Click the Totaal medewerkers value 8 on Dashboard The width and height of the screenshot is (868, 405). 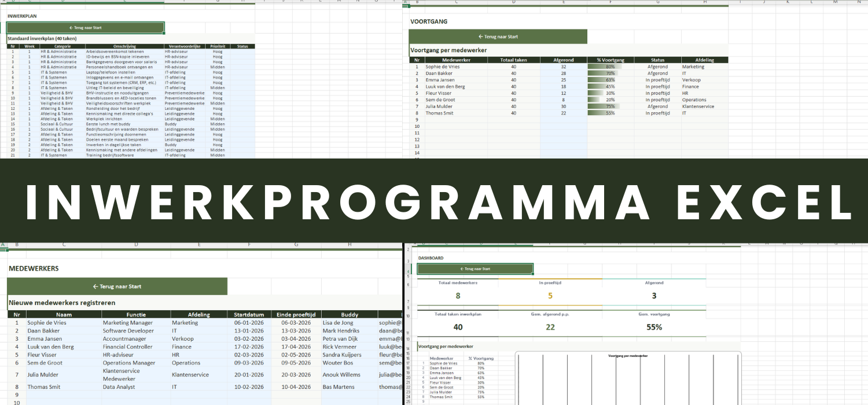click(458, 296)
